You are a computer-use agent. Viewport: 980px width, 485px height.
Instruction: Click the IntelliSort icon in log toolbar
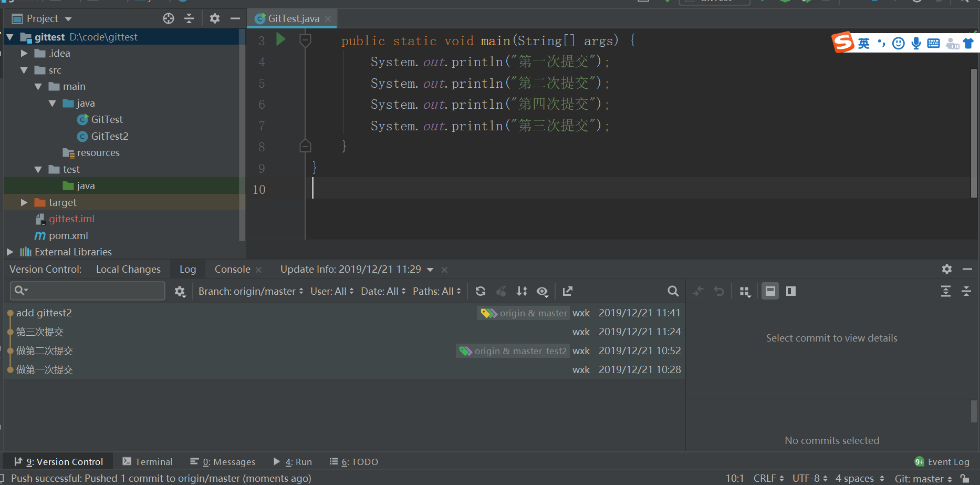pos(522,291)
